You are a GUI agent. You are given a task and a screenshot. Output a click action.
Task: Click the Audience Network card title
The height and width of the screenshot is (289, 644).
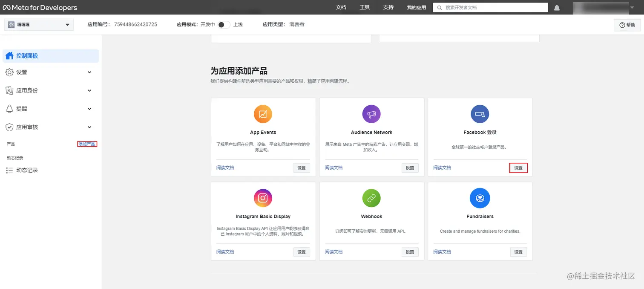(371, 133)
